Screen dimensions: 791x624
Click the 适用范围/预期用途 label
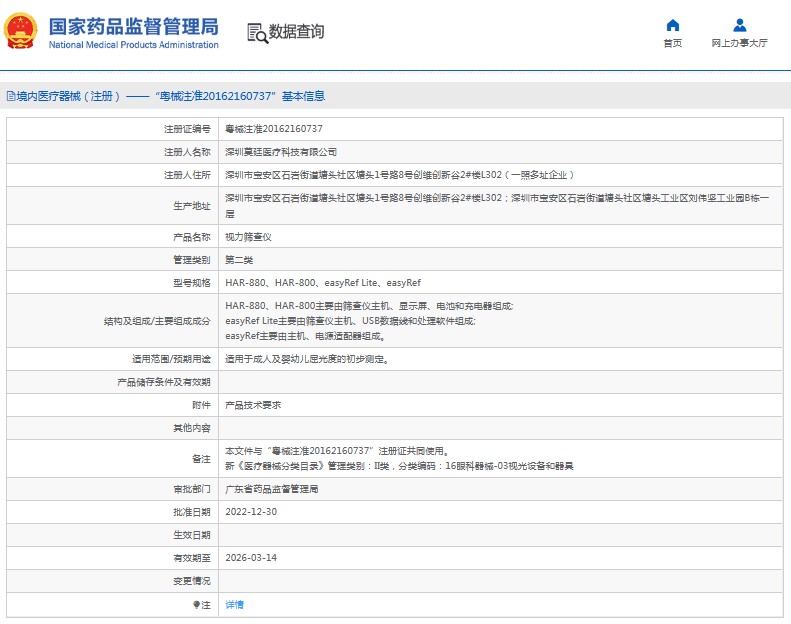171,359
